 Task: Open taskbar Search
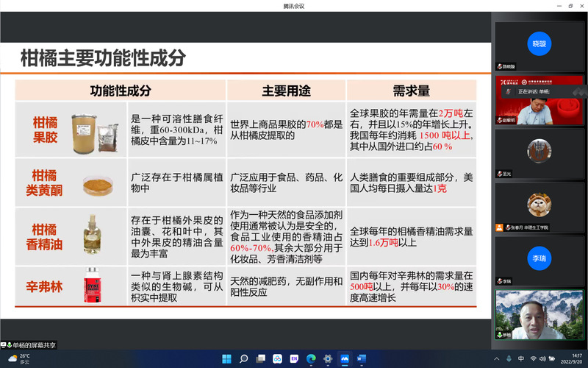243,358
